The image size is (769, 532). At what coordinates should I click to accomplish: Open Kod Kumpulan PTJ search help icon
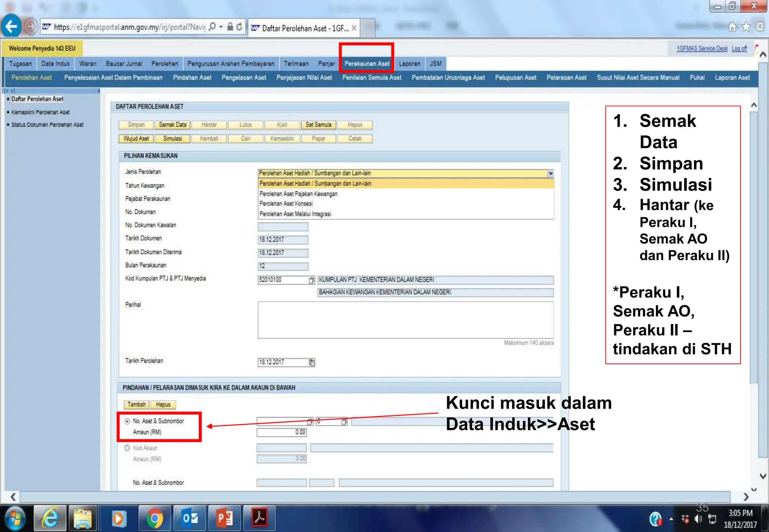coord(311,280)
